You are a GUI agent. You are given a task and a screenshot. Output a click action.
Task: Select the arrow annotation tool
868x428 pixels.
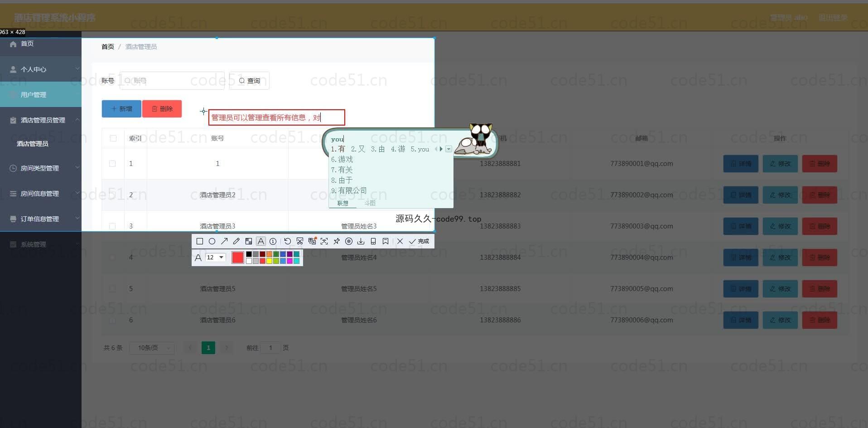[x=224, y=241]
